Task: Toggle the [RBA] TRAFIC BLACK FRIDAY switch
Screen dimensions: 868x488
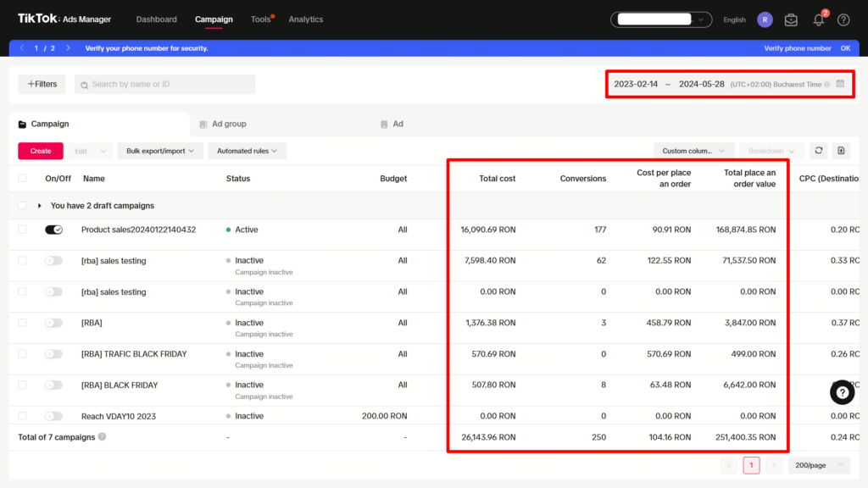Action: [53, 353]
